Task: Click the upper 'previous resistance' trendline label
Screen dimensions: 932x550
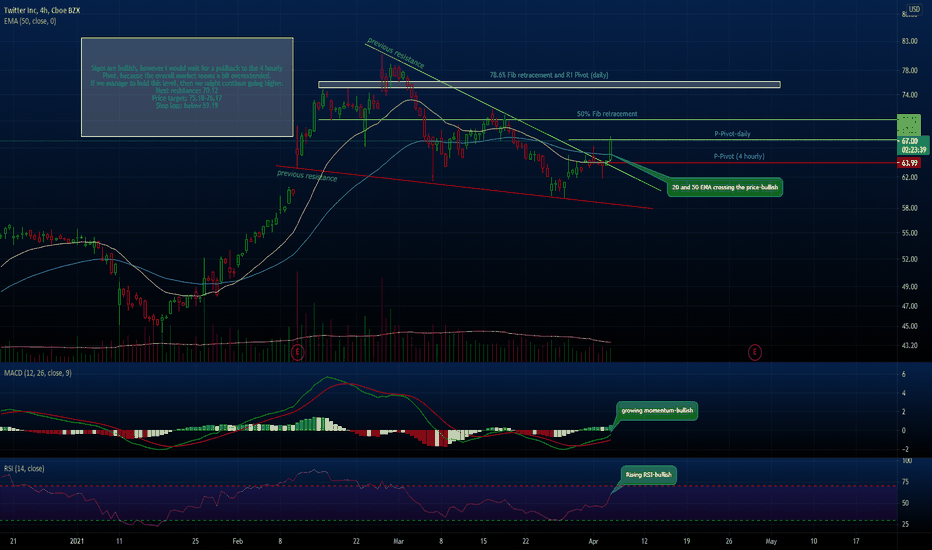Action: [395, 52]
